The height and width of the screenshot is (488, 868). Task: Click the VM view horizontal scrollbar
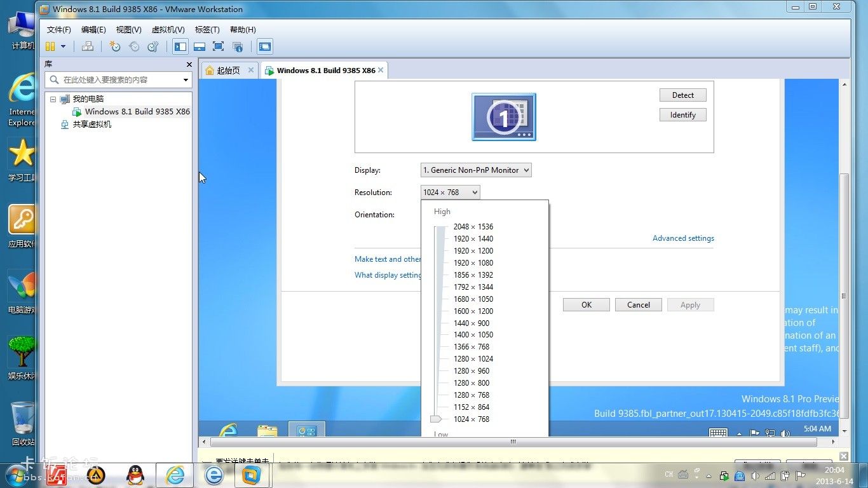(x=513, y=442)
